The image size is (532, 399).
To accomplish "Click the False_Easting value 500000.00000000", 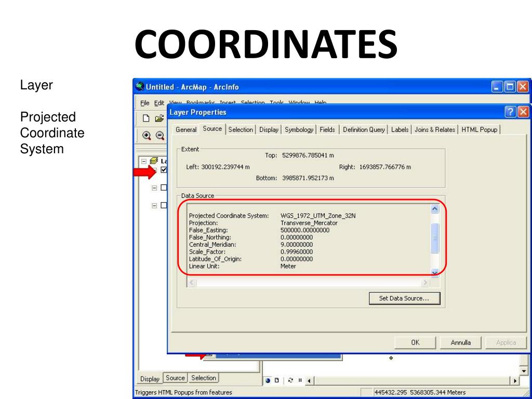I will tap(304, 230).
